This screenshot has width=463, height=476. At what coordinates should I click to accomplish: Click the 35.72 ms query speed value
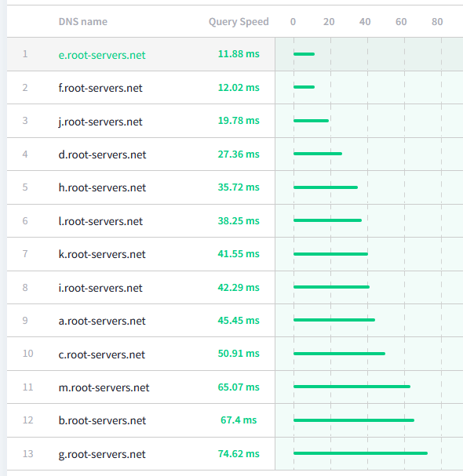[239, 187]
